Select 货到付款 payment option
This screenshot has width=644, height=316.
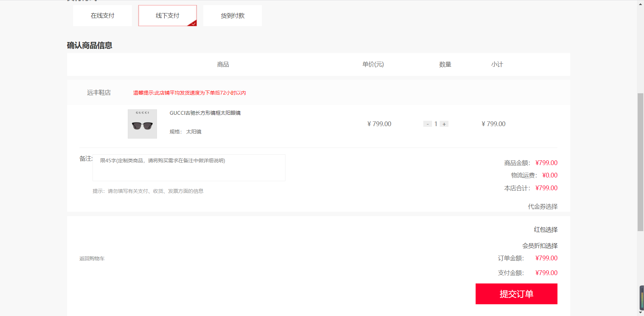click(232, 15)
